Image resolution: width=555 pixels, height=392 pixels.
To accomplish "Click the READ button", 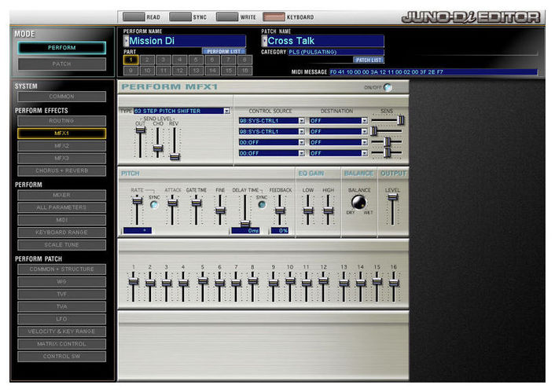I will 134,16.
